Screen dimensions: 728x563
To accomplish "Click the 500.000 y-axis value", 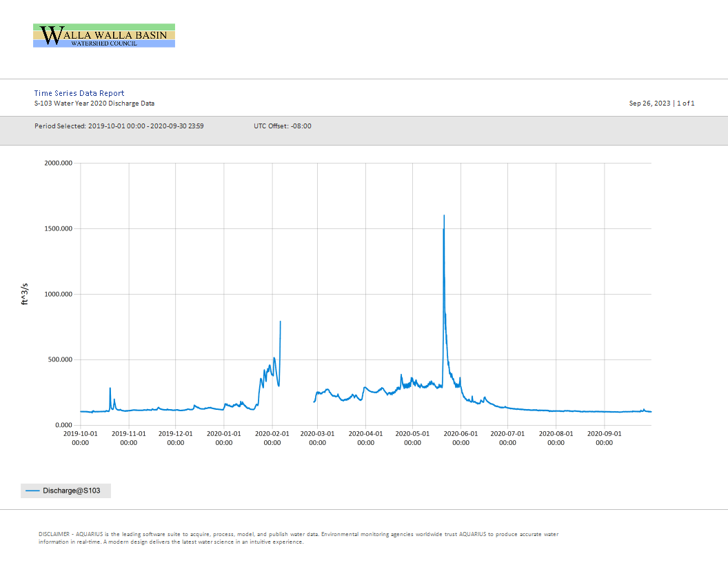I will point(61,359).
